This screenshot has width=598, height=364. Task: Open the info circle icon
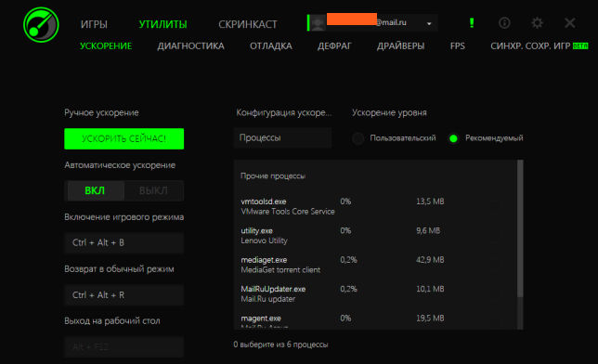tap(504, 23)
